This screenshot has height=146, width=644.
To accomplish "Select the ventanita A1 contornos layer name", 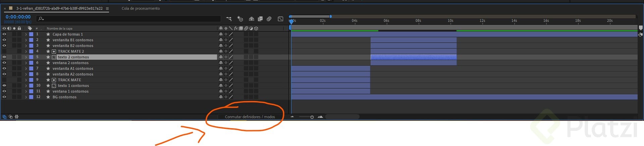I will [x=73, y=68].
